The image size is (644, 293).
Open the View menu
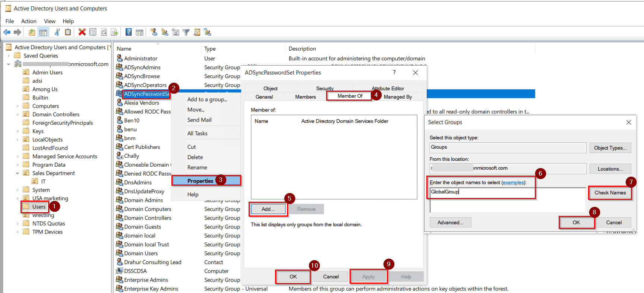(x=50, y=21)
